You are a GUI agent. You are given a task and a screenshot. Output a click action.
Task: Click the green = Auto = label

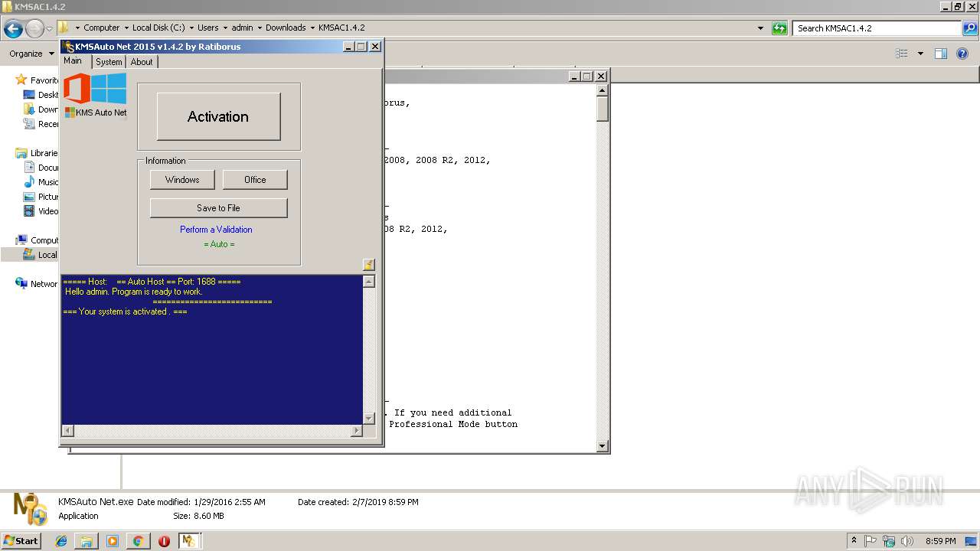tap(219, 244)
